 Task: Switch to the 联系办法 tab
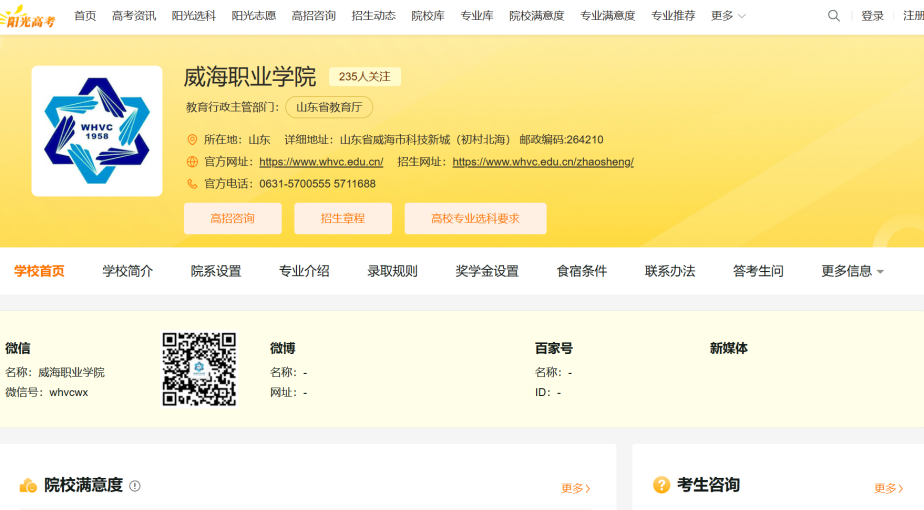click(x=670, y=271)
